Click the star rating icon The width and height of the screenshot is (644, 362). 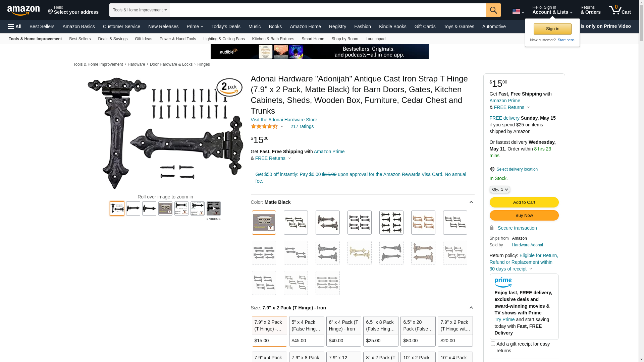point(264,126)
